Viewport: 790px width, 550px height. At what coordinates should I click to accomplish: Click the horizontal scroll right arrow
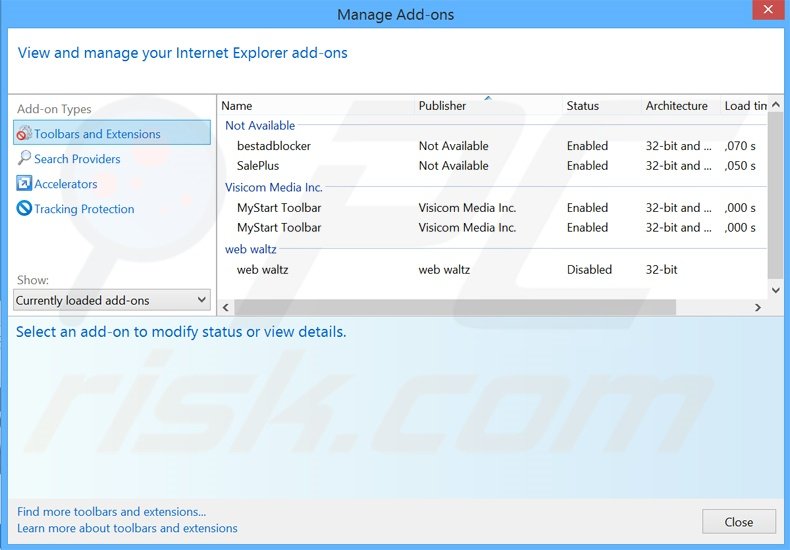pyautogui.click(x=758, y=307)
